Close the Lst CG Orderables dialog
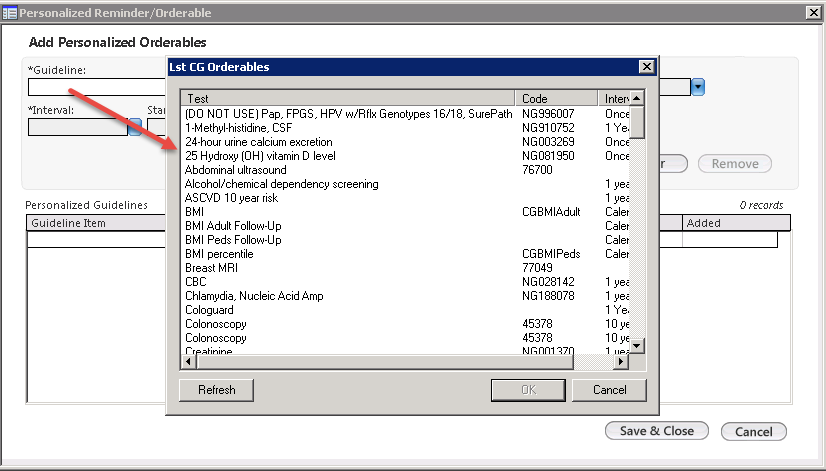Viewport: 826px width, 471px height. (x=646, y=67)
